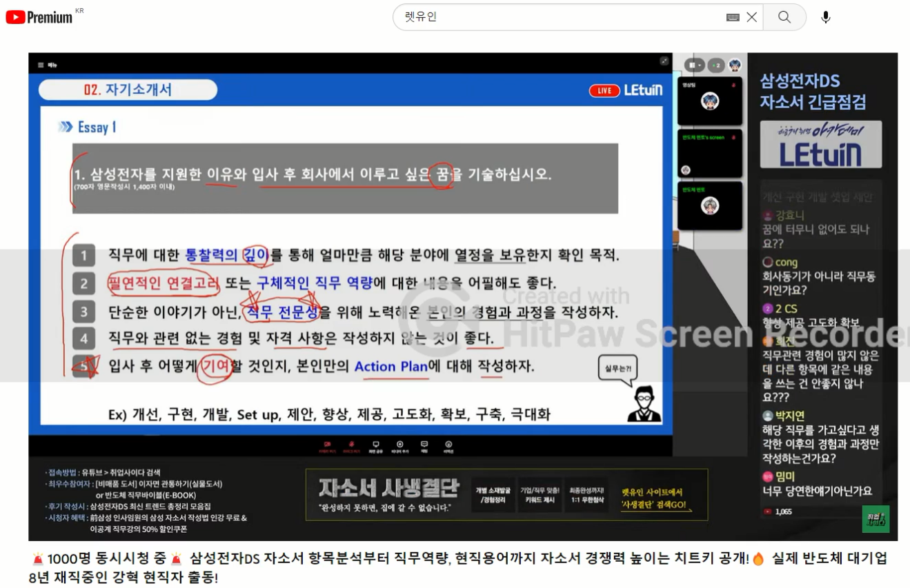
Task: Click the green badge near viewer count
Action: point(876,519)
